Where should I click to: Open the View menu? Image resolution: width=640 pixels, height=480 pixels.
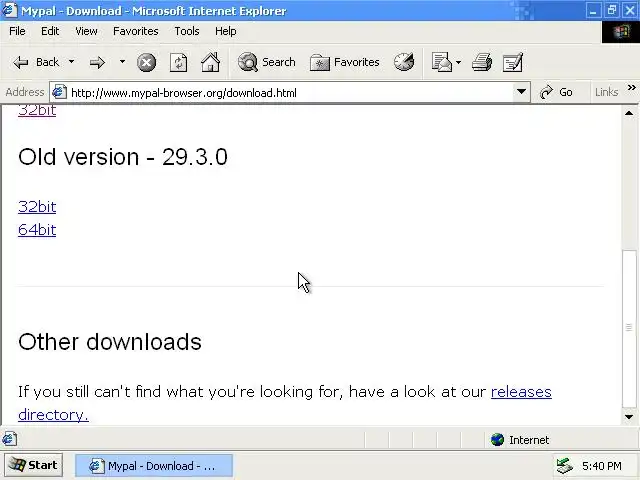pos(86,31)
